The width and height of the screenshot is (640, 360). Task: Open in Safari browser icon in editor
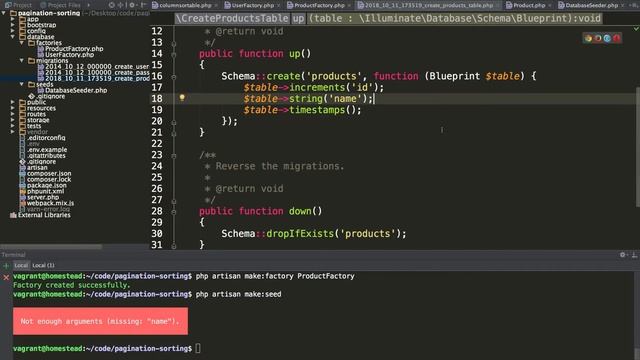pyautogui.click(x=607, y=38)
